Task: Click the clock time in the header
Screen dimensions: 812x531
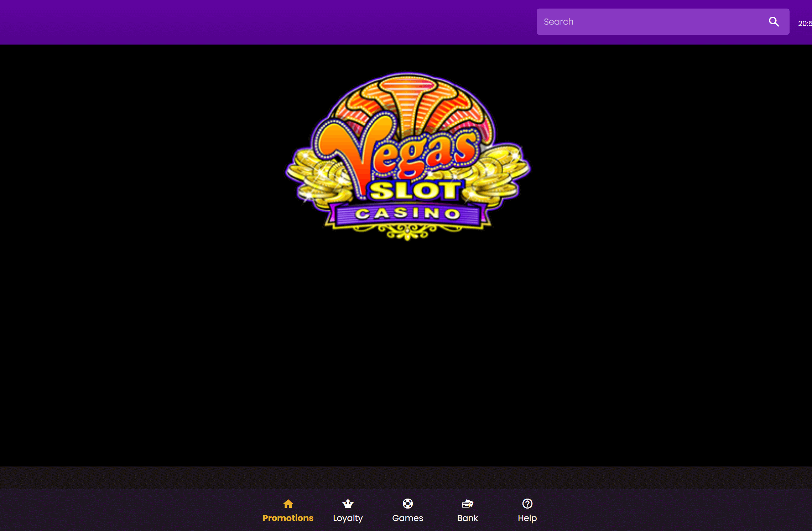Action: 805,24
